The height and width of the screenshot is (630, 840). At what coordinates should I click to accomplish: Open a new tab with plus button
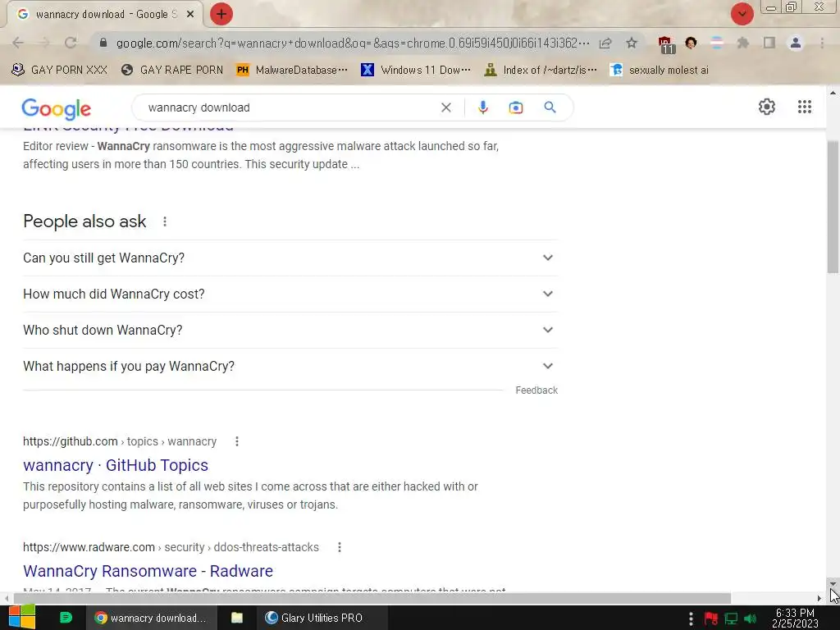coord(221,14)
